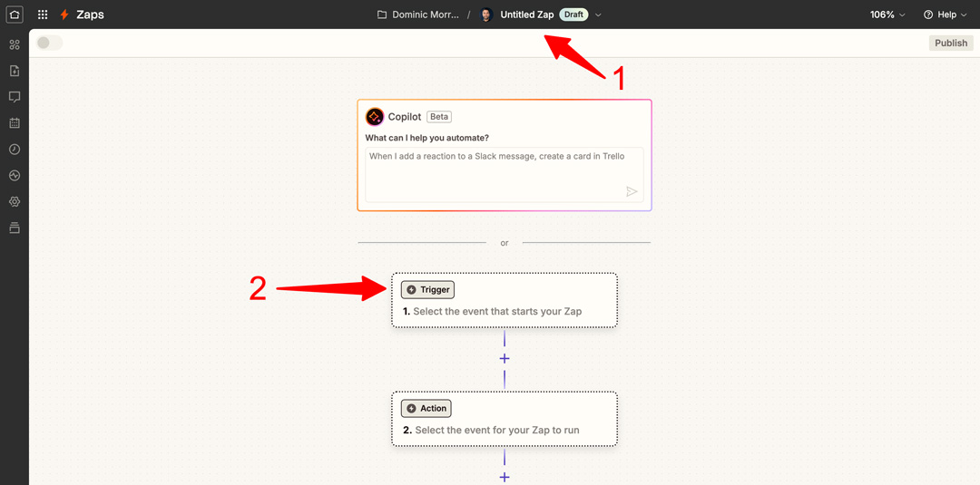Click the Copilot title text

tap(405, 117)
